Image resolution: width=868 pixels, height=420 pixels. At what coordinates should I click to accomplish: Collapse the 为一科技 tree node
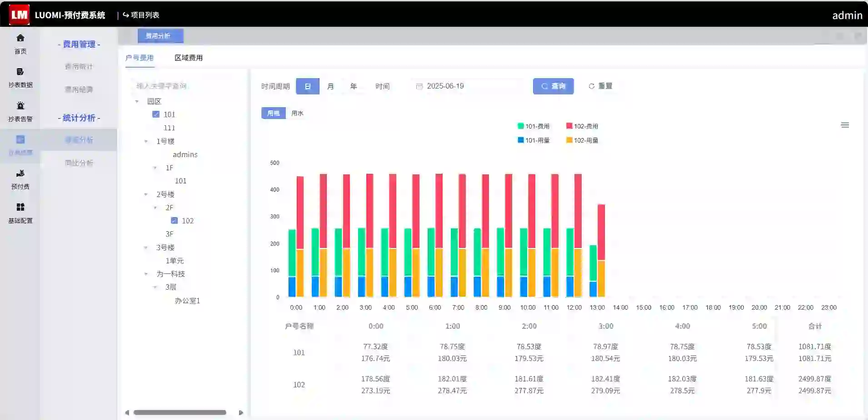tap(146, 274)
